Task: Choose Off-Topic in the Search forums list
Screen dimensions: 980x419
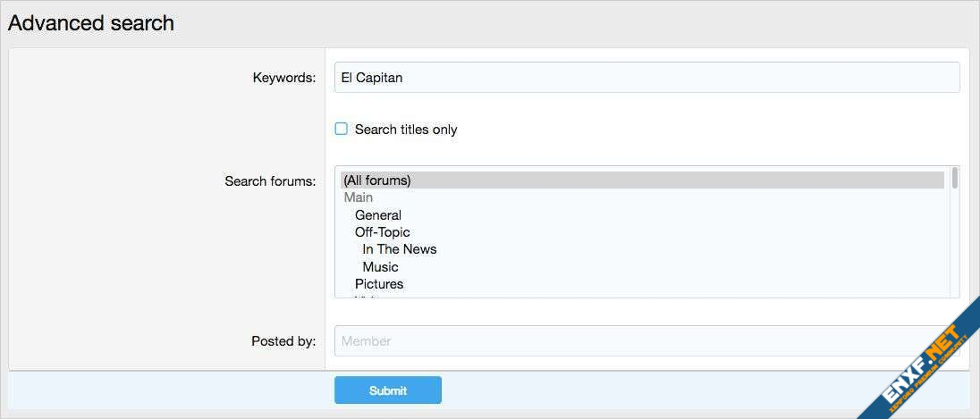Action: coord(383,232)
